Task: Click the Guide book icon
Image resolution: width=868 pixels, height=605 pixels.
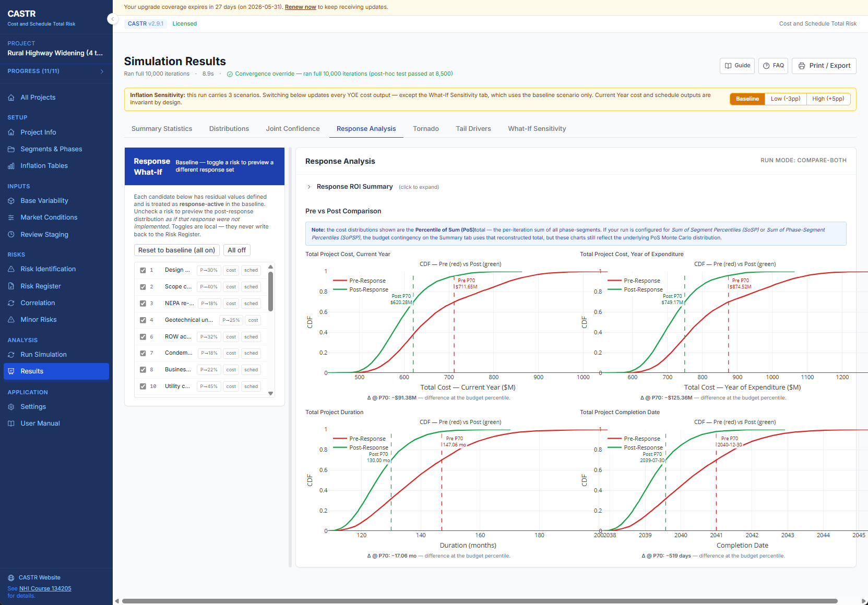Action: 728,66
